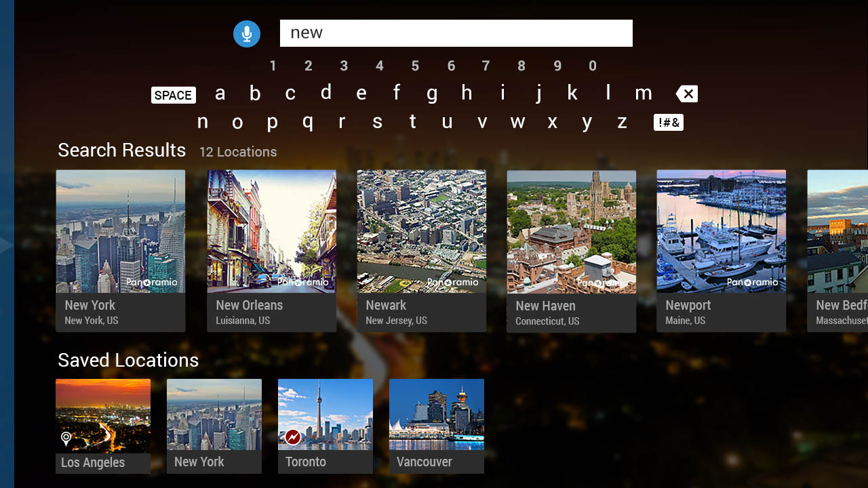
Task: Tap the letter a key
Action: 220,94
